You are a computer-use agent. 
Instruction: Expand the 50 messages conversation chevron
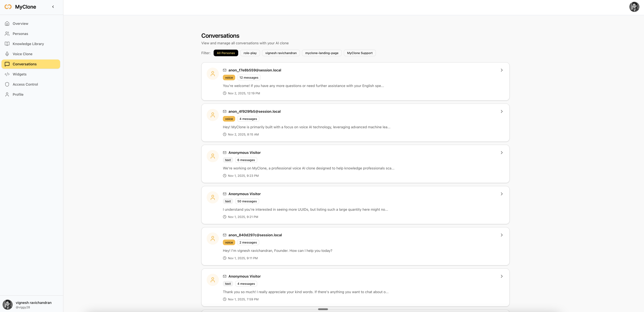point(502,194)
